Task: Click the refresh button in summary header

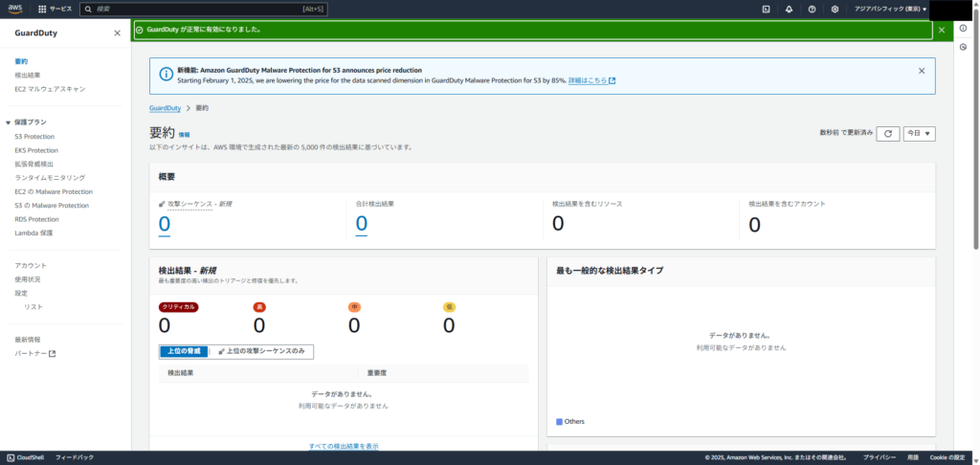Action: tap(887, 134)
